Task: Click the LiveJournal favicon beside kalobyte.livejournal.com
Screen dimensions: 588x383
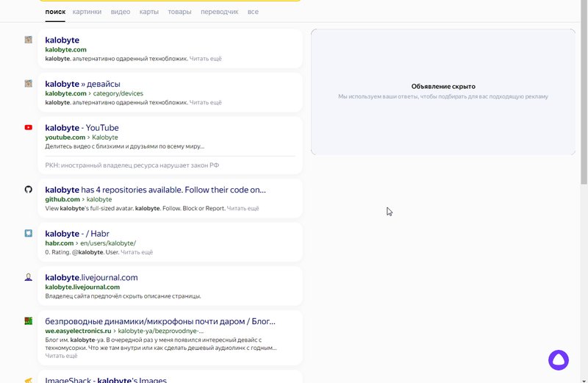Action: (29, 277)
